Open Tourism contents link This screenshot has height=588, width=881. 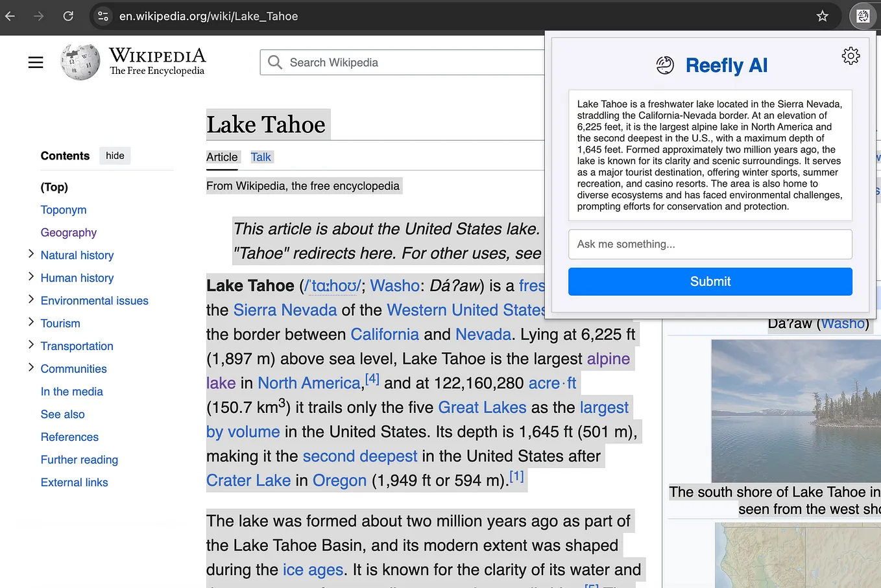click(60, 323)
